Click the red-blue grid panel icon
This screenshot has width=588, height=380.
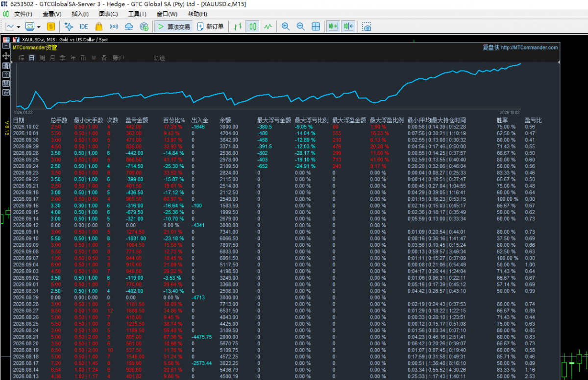point(6,40)
